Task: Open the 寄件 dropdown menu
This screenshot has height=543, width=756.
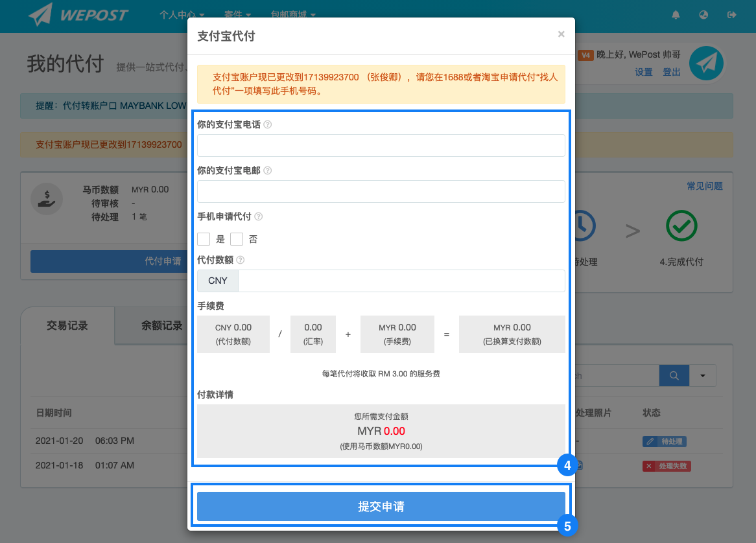Action: tap(238, 14)
